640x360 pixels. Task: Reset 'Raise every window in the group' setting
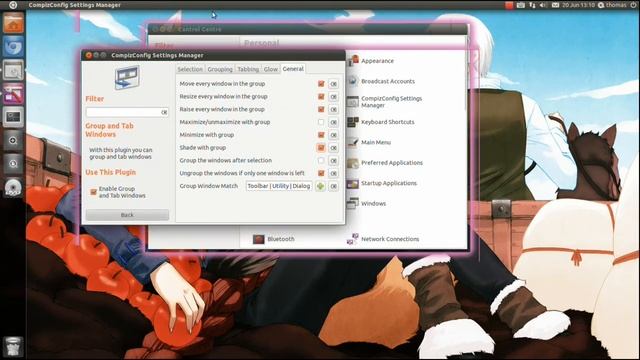pyautogui.click(x=333, y=109)
